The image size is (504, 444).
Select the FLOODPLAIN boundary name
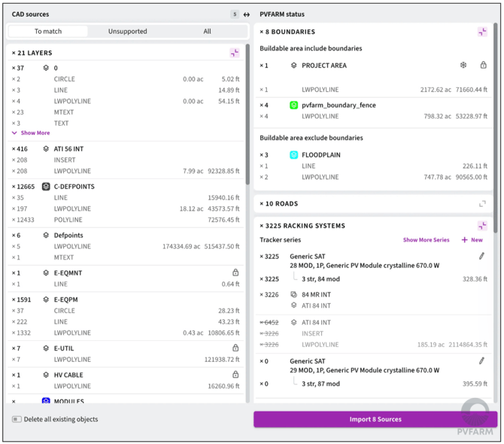click(321, 155)
